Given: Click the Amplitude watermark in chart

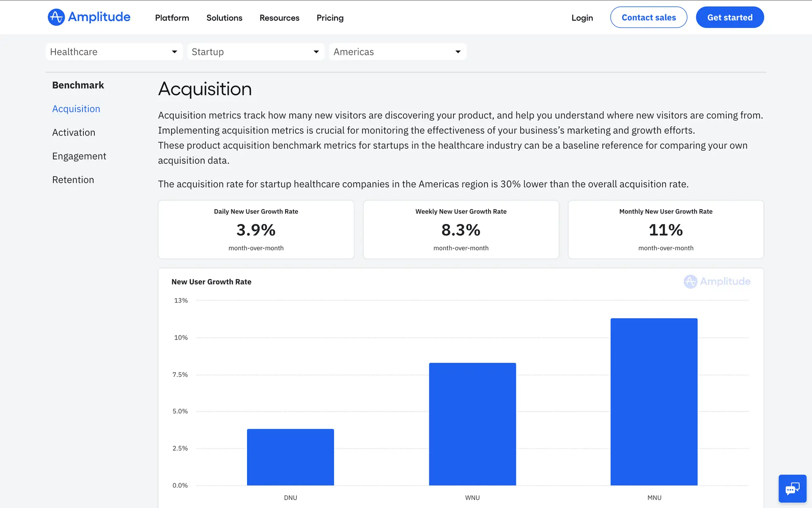Looking at the screenshot, I should click(717, 282).
